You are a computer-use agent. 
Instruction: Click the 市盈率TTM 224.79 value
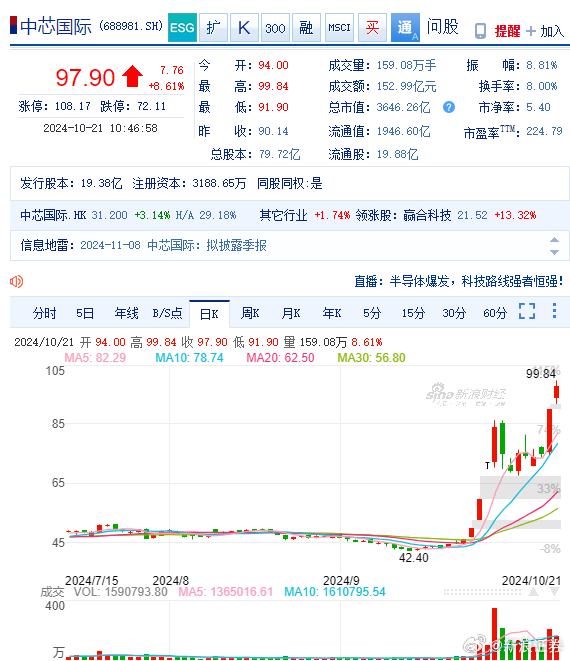tap(544, 132)
